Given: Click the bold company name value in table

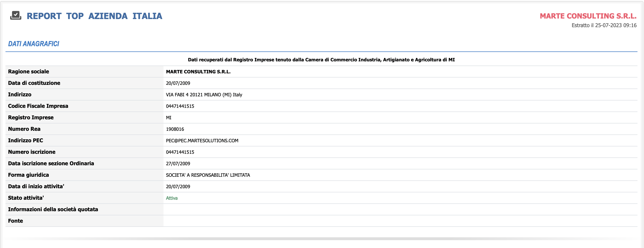Looking at the screenshot, I should coord(198,72).
